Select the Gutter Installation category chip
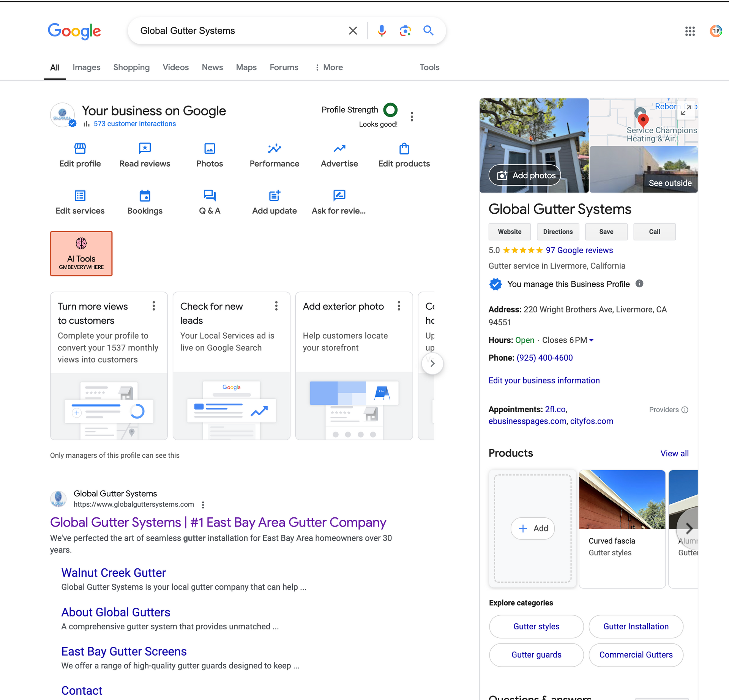The image size is (729, 700). pos(636,626)
